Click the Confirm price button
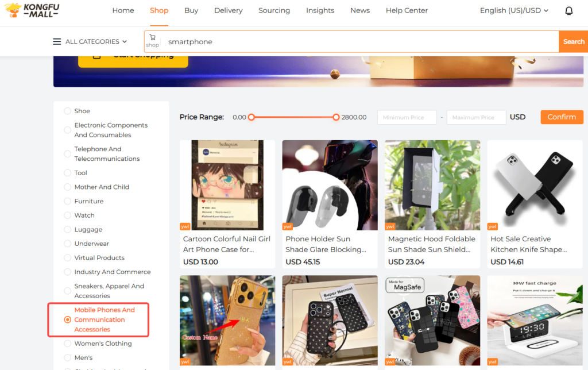This screenshot has width=588, height=370. click(x=561, y=117)
